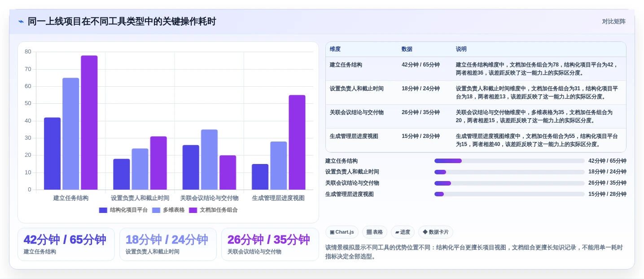Click x-axis label 生成管理层进度视图

click(278, 198)
